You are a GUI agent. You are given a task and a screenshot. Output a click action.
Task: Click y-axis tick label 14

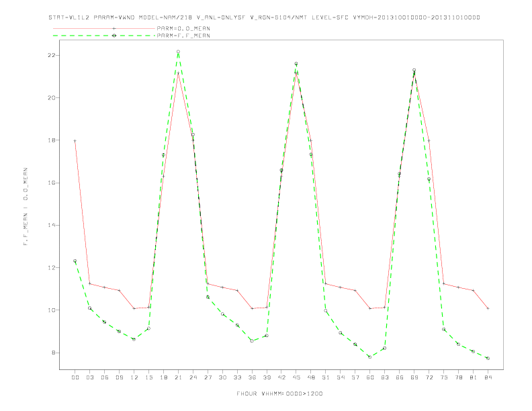point(51,225)
